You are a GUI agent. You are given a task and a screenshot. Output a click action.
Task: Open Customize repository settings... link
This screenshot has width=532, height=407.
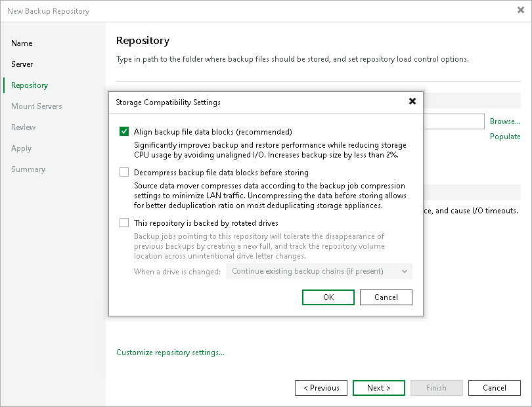pyautogui.click(x=170, y=353)
